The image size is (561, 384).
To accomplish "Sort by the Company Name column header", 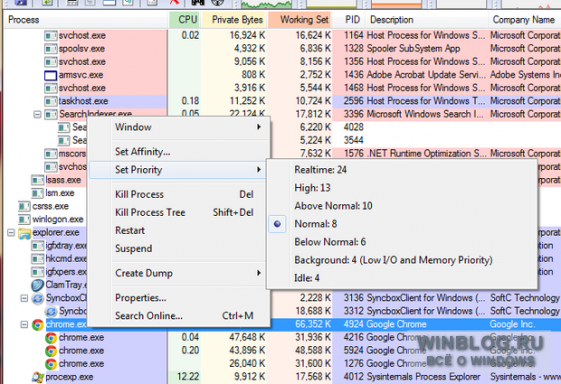I will 525,20.
